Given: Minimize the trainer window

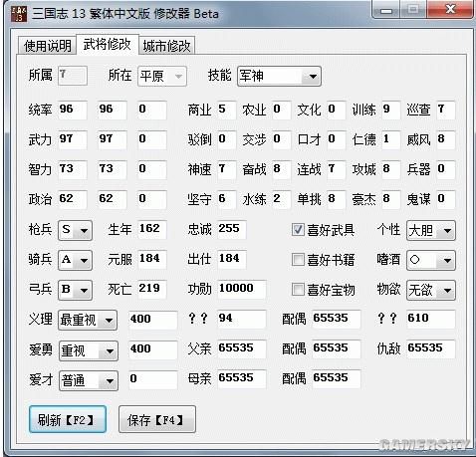Looking at the screenshot, I should [386, 10].
